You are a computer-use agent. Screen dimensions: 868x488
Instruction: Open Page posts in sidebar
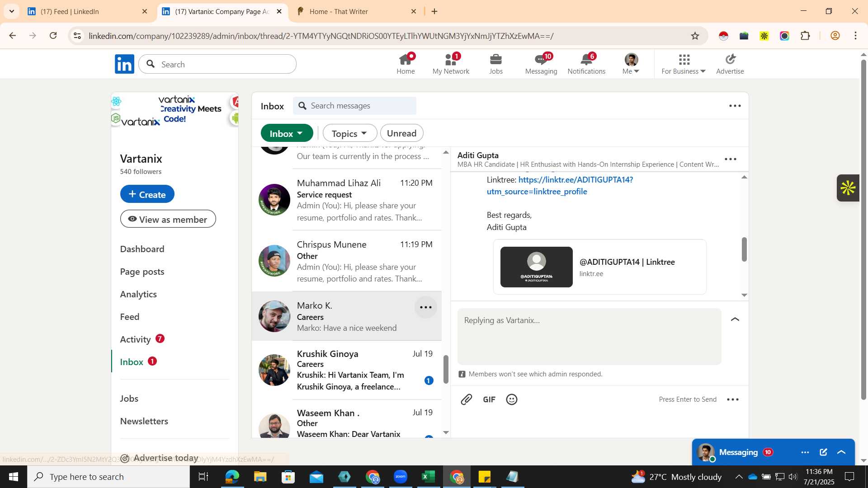[142, 272]
